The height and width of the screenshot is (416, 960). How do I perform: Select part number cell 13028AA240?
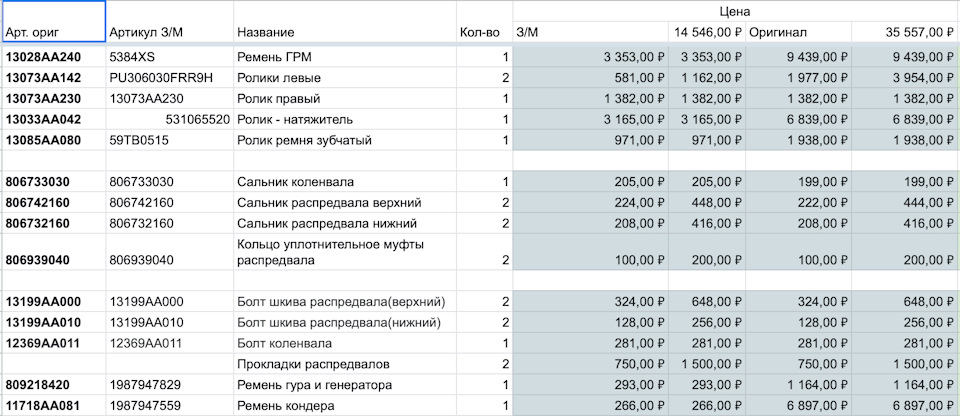(52, 57)
